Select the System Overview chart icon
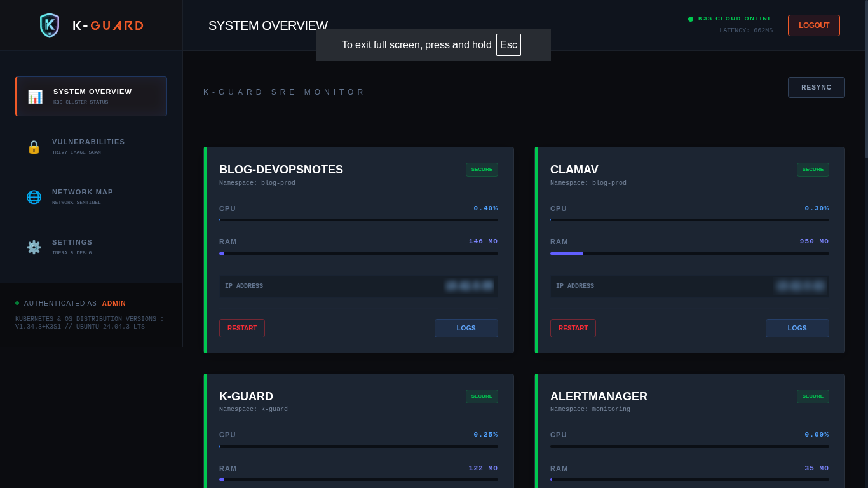The width and height of the screenshot is (868, 488). tap(35, 96)
